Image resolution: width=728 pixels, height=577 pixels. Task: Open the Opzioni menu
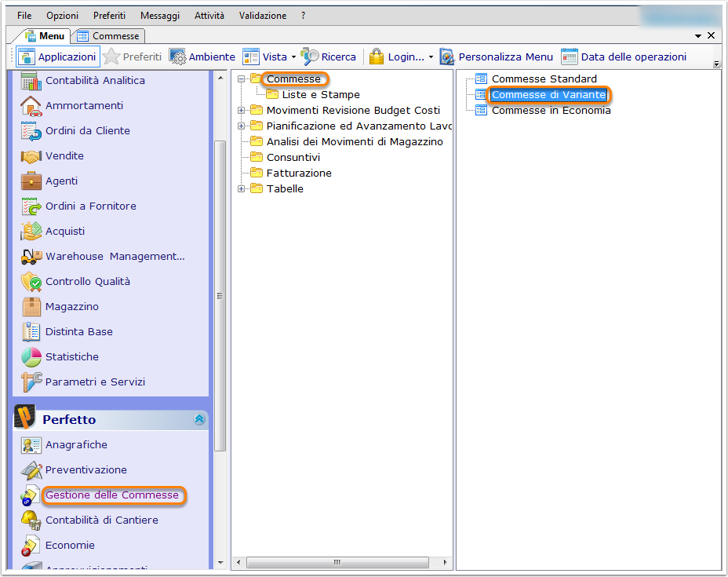pyautogui.click(x=62, y=16)
